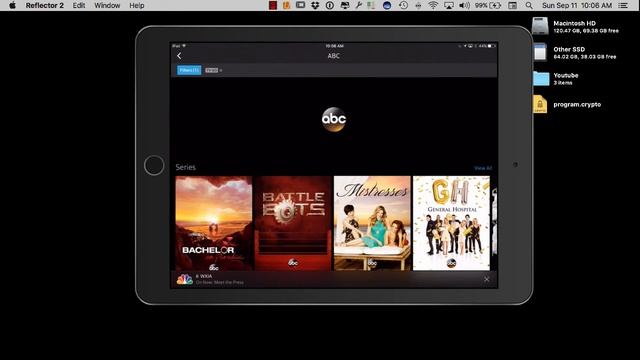
Task: Click the rectangle screen menu bar icon
Action: point(300,5)
